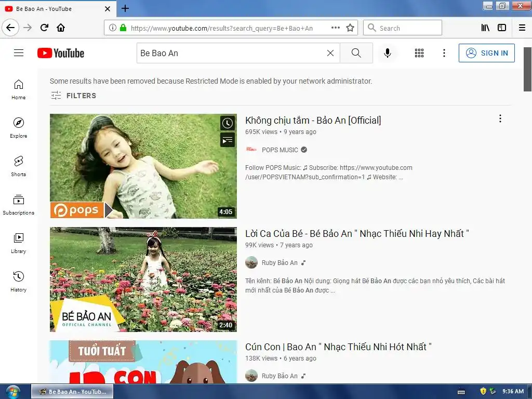
Task: Open the Windows Start menu
Action: 13,392
